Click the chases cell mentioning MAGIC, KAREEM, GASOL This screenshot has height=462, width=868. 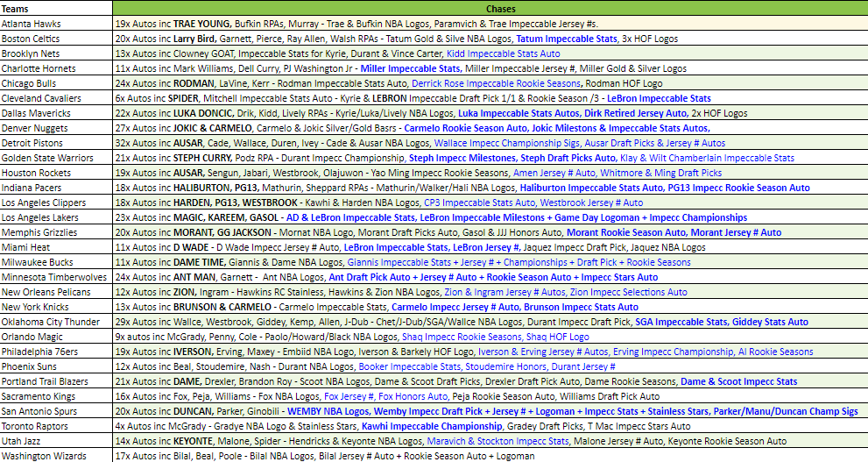pyautogui.click(x=490, y=217)
